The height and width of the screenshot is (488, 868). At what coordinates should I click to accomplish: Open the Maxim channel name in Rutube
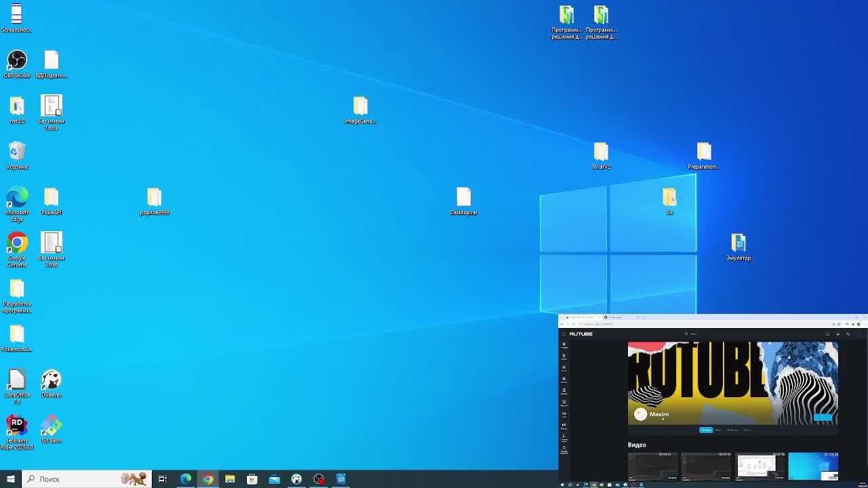pyautogui.click(x=659, y=414)
